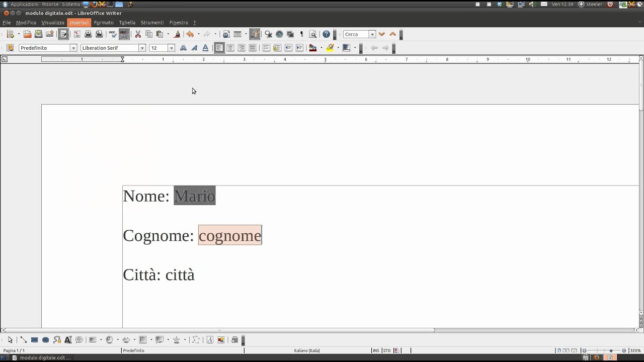This screenshot has width=644, height=362.
Task: Select the Rectangle drawing tool
Action: pyautogui.click(x=34, y=340)
